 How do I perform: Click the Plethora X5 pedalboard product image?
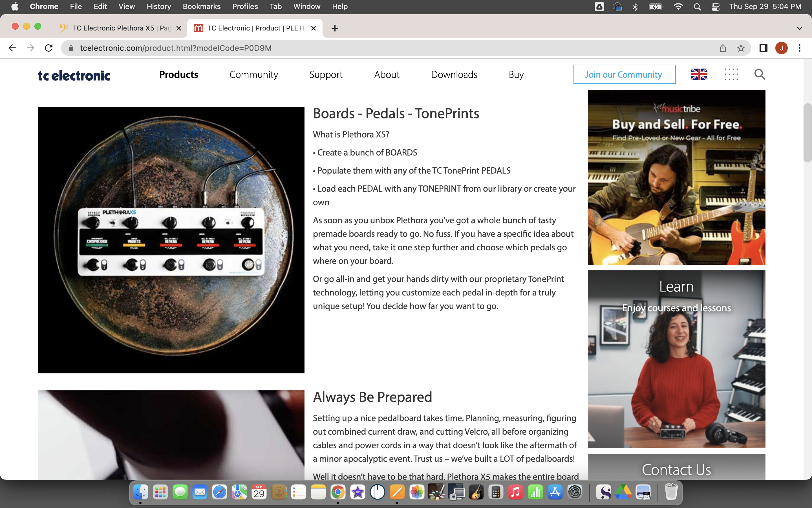171,240
